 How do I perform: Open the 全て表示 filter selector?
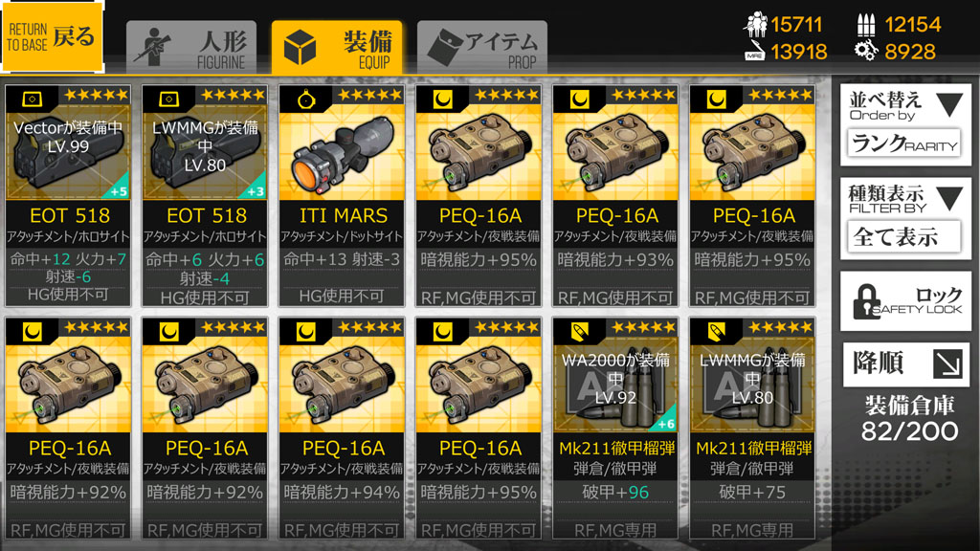point(904,237)
